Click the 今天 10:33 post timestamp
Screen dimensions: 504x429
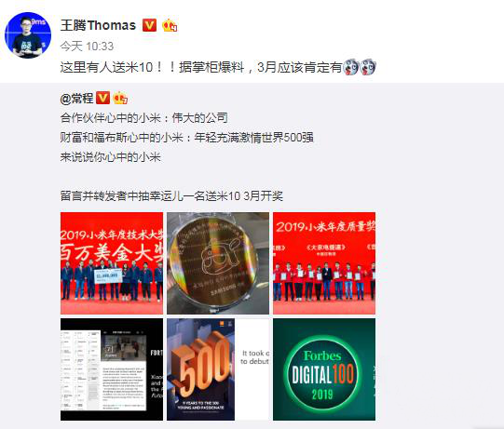pyautogui.click(x=87, y=47)
